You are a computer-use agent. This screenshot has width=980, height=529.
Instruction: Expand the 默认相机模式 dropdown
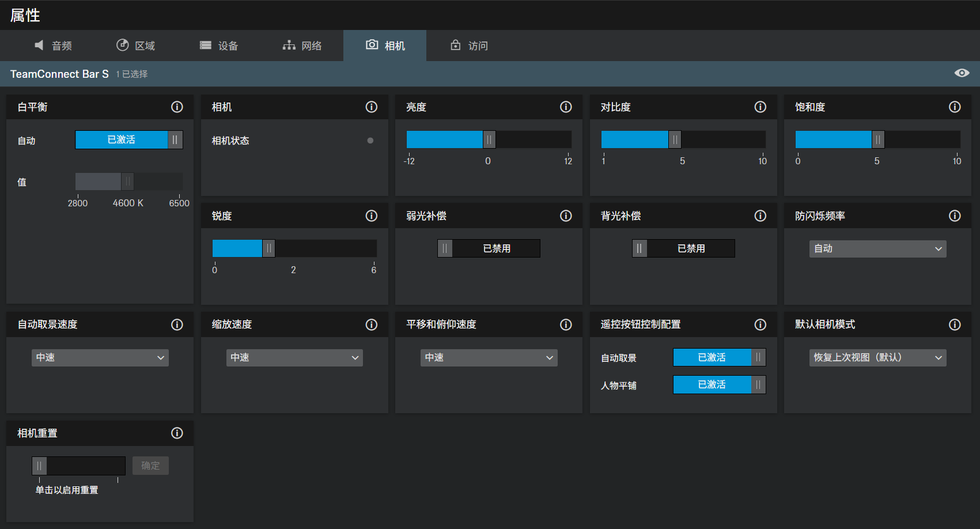click(877, 358)
